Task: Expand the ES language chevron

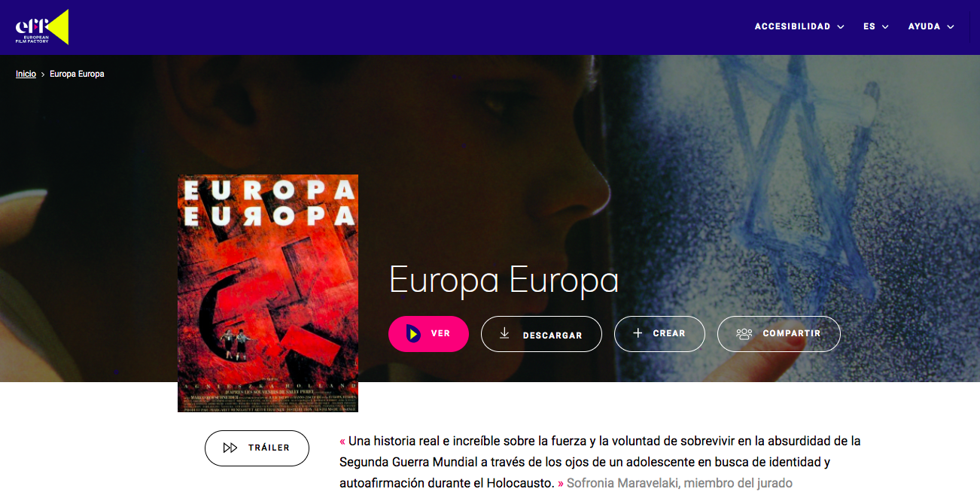Action: tap(885, 27)
